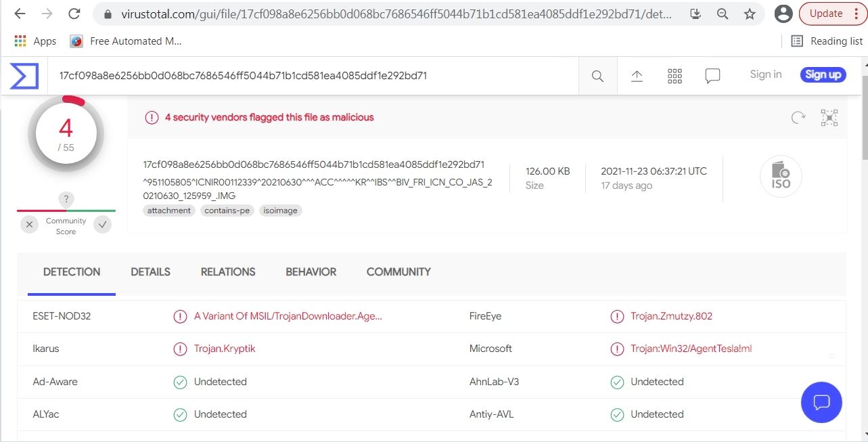Screen dimensions: 868x442
Task: Open the upload file icon
Action: [x=637, y=76]
